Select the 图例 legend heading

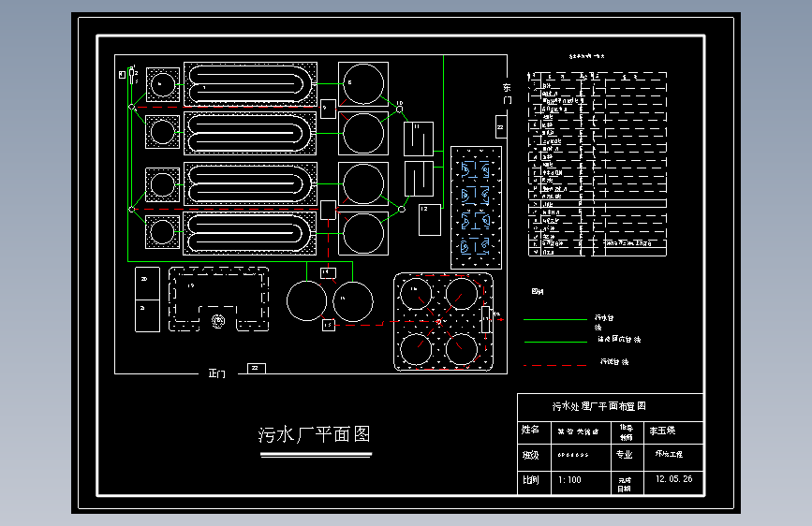[538, 291]
